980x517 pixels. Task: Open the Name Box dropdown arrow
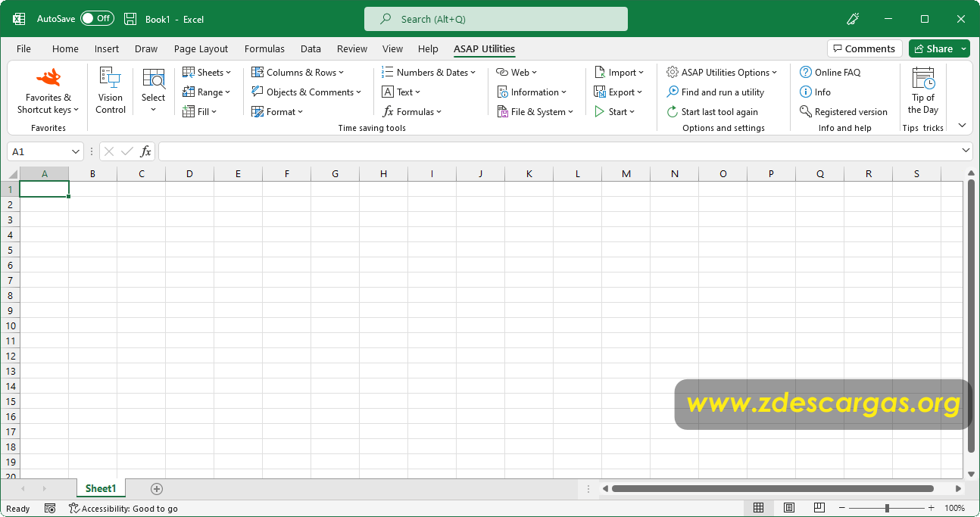pyautogui.click(x=76, y=151)
